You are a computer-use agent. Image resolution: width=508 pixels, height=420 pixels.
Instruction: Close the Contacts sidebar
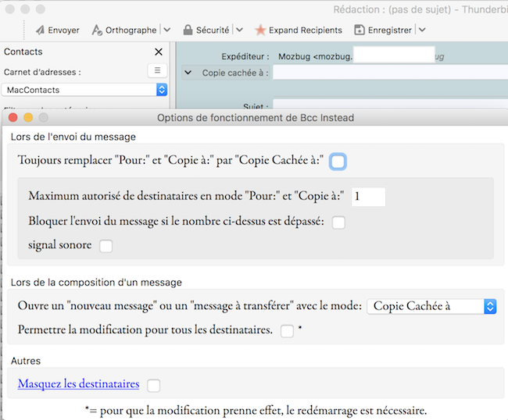(x=159, y=52)
